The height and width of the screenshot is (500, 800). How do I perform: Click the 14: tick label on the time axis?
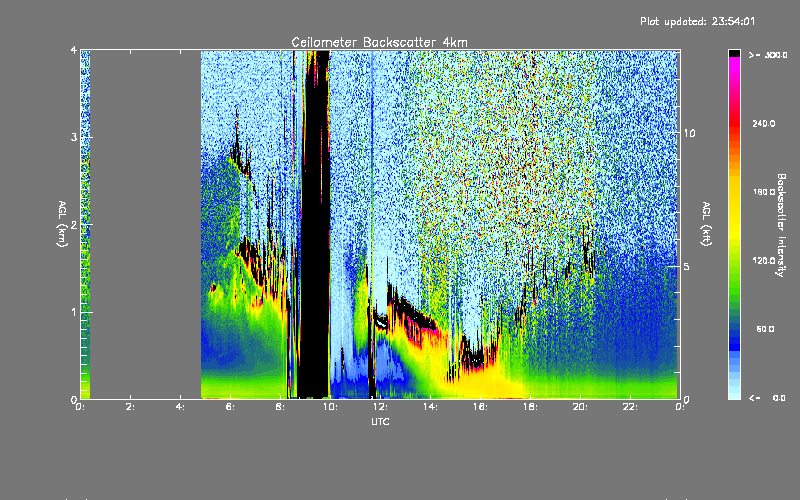(430, 407)
